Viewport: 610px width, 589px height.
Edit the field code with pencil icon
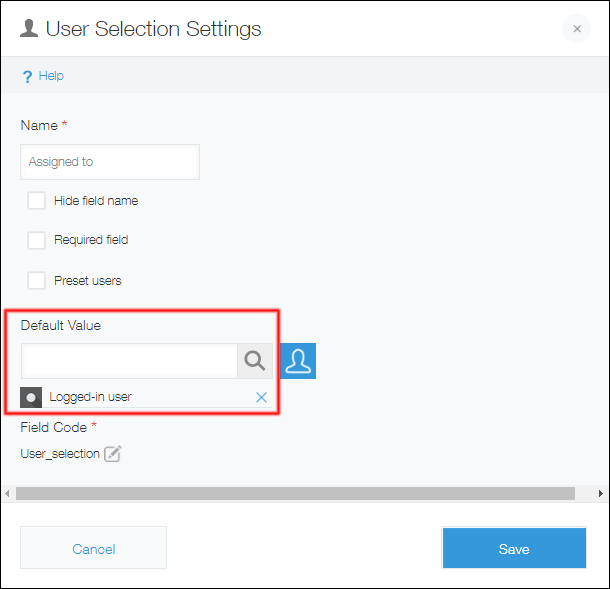pyautogui.click(x=113, y=454)
